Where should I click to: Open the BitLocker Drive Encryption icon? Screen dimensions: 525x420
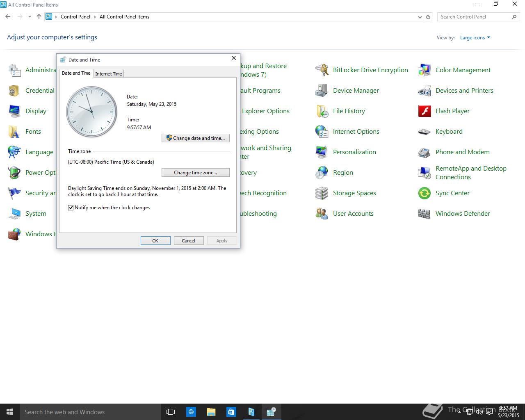pyautogui.click(x=322, y=70)
